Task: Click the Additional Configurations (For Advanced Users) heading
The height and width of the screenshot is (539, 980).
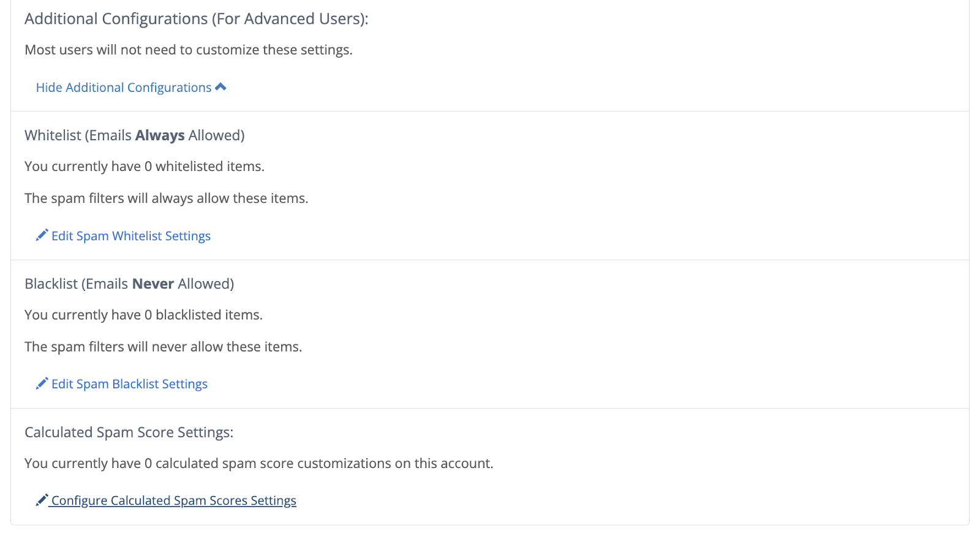Action: (x=196, y=19)
